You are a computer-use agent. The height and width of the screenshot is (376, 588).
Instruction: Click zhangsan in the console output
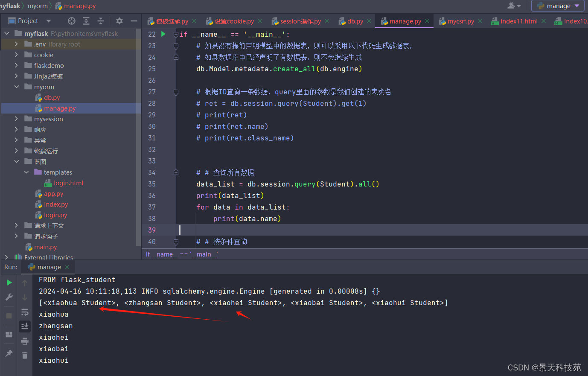click(x=56, y=326)
